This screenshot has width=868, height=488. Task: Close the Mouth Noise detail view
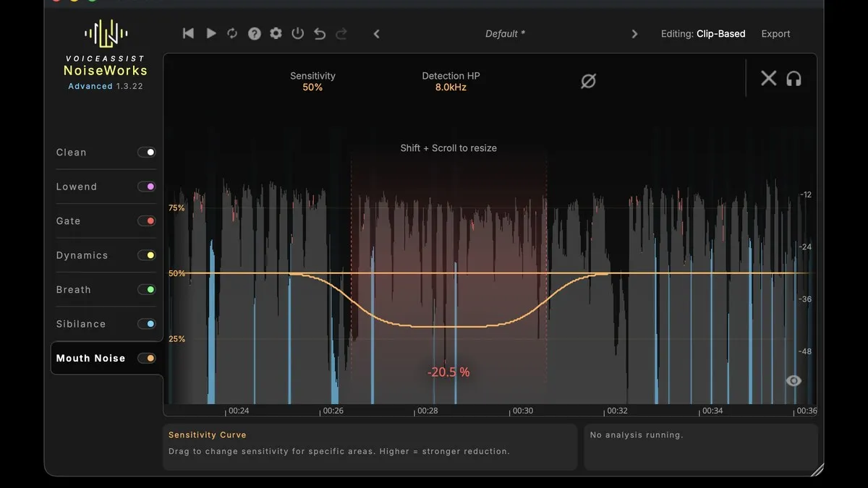pos(768,78)
